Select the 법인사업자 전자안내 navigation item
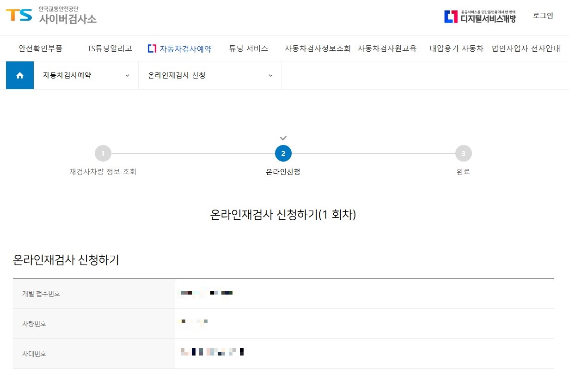The image size is (569, 392). click(x=526, y=48)
